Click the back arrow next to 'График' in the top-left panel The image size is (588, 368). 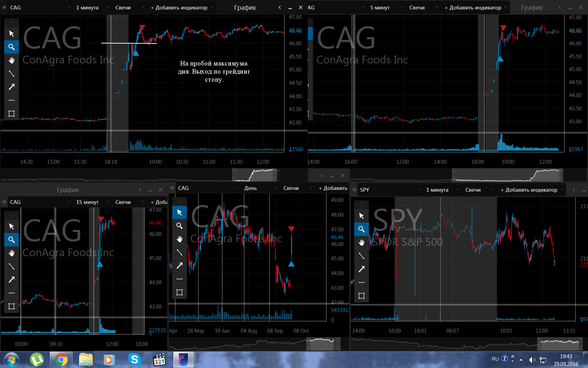280,7
